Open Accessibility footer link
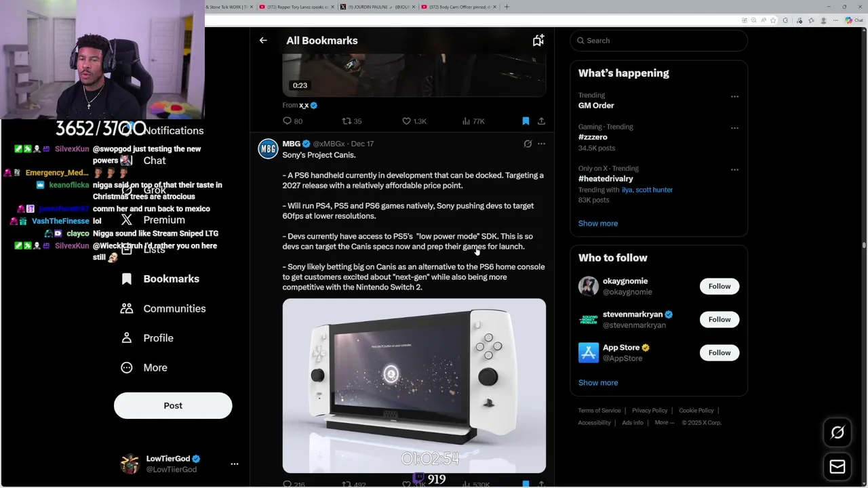868x488 pixels. 595,423
